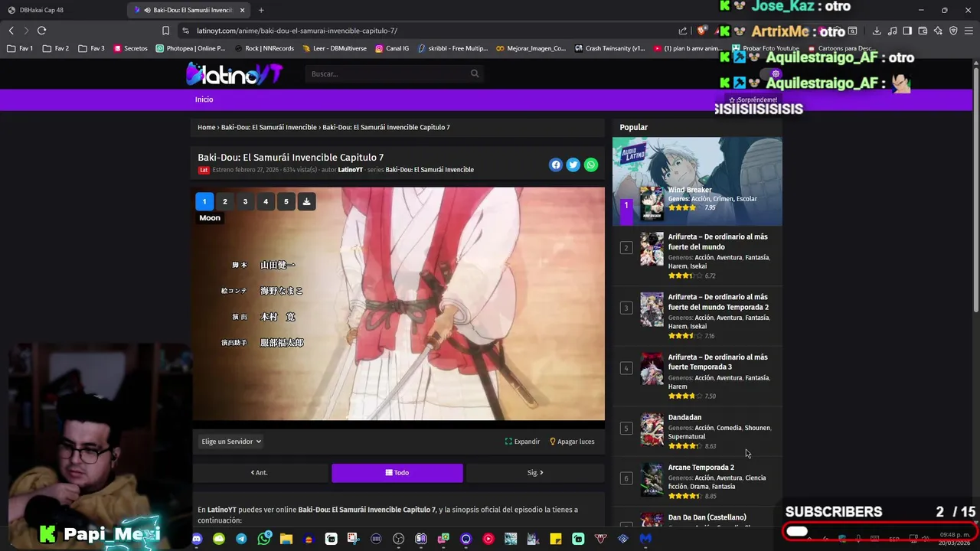This screenshot has height=551, width=980.
Task: Click the download icon beside server 5
Action: (306, 201)
